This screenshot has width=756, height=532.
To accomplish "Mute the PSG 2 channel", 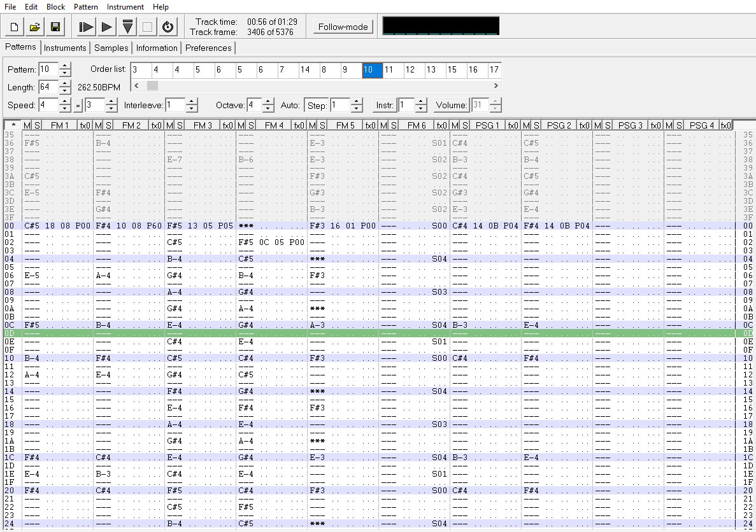I will tap(526, 125).
